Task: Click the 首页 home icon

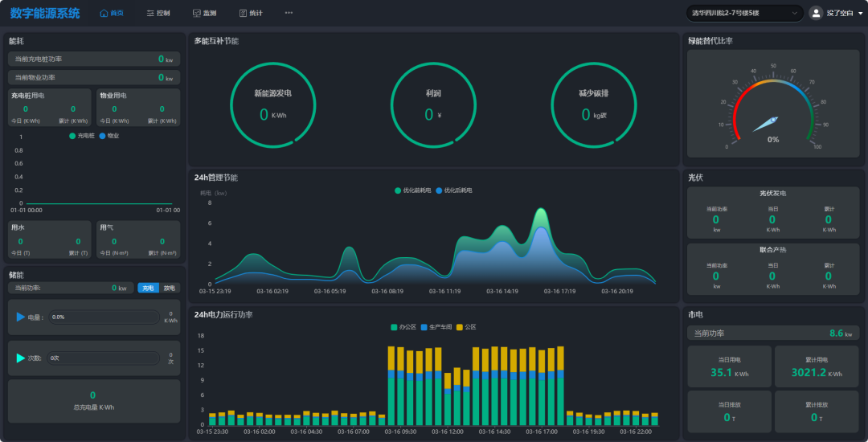Action: [104, 13]
